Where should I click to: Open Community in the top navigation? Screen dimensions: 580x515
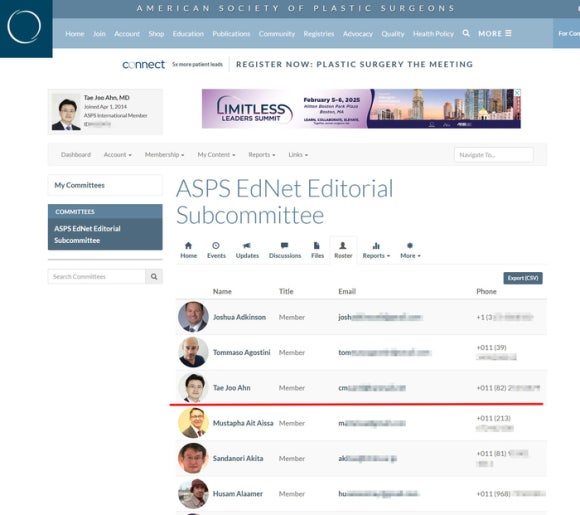[277, 34]
